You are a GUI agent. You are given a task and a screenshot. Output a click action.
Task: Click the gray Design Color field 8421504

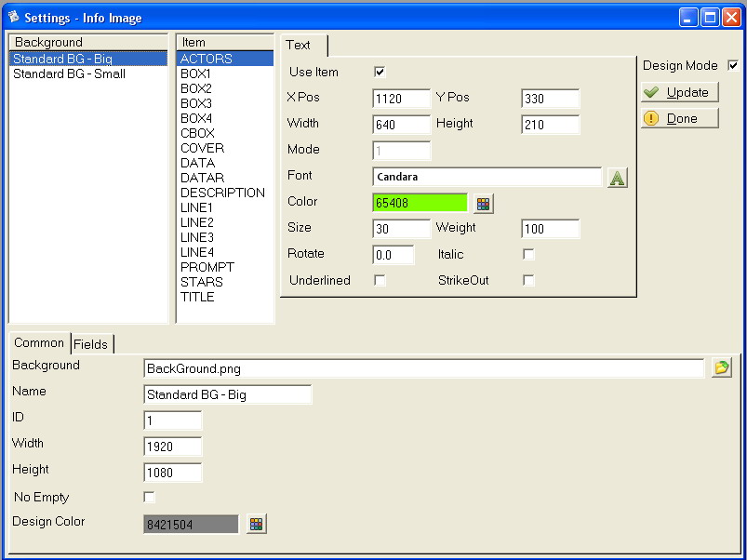(191, 525)
